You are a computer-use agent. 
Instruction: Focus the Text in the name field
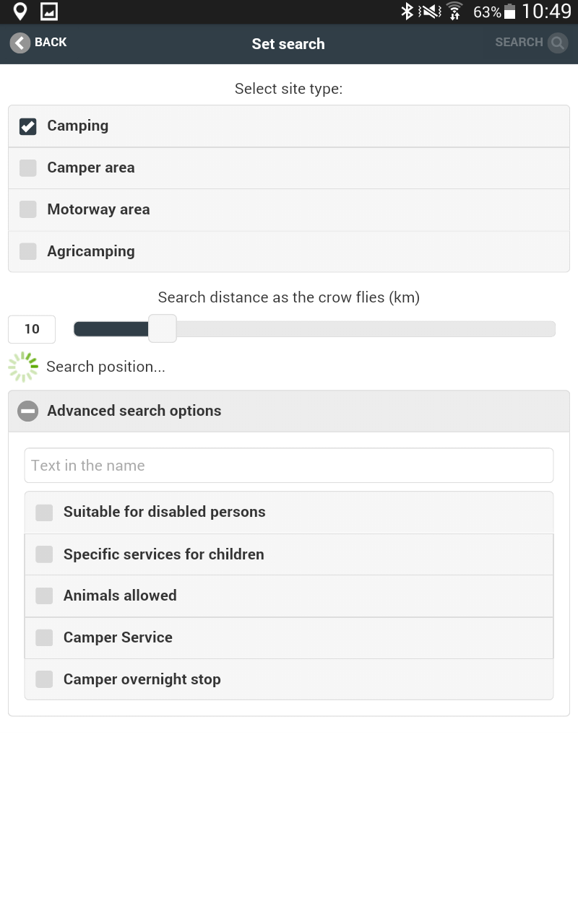pyautogui.click(x=289, y=466)
